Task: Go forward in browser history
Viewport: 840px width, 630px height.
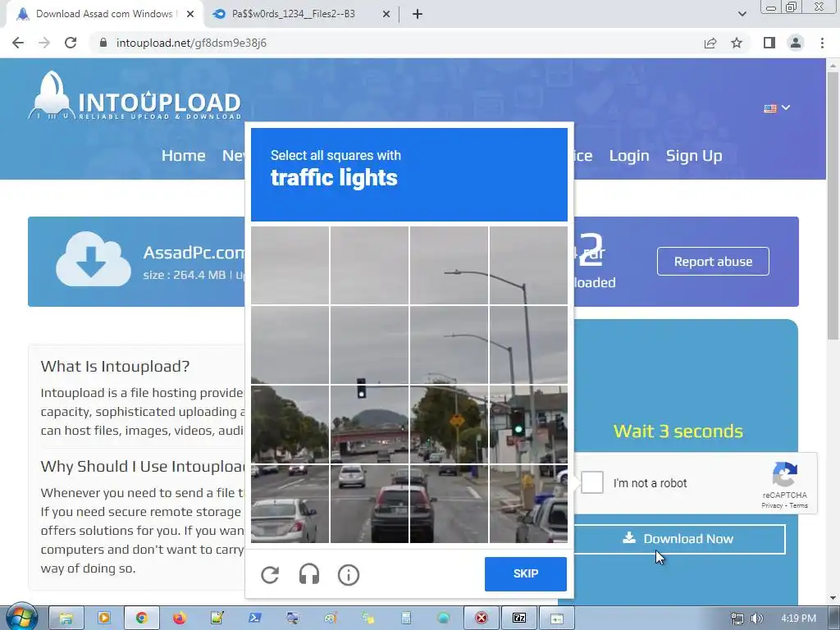Action: point(44,43)
